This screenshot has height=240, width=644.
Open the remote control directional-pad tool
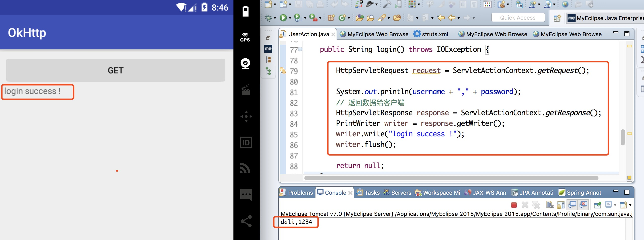click(x=246, y=116)
